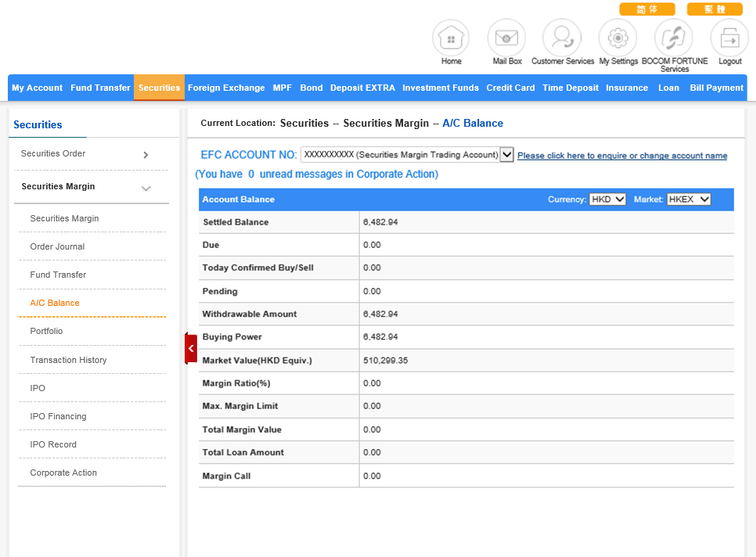Collapse the Securities Margin section
The height and width of the screenshot is (557, 756).
[146, 188]
